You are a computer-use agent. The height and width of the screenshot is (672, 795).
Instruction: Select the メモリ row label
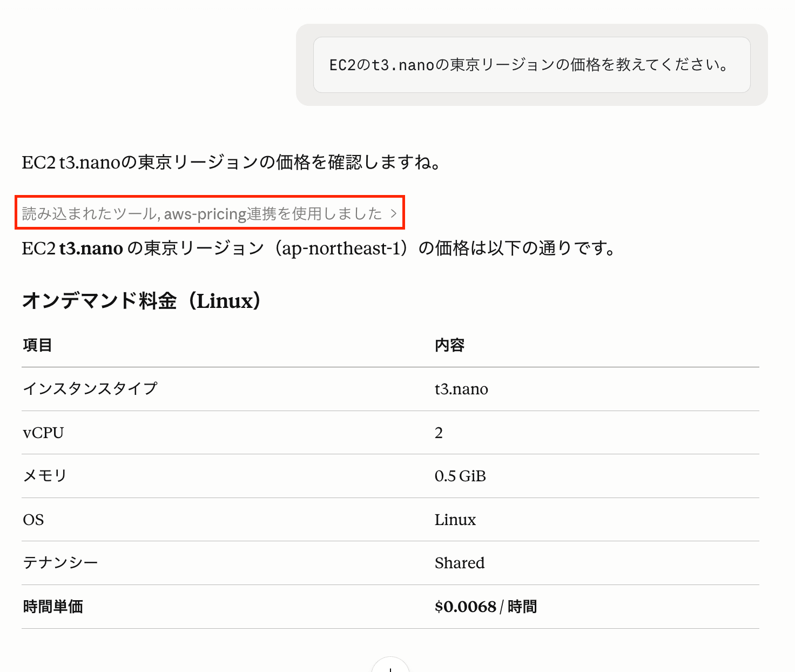point(45,476)
